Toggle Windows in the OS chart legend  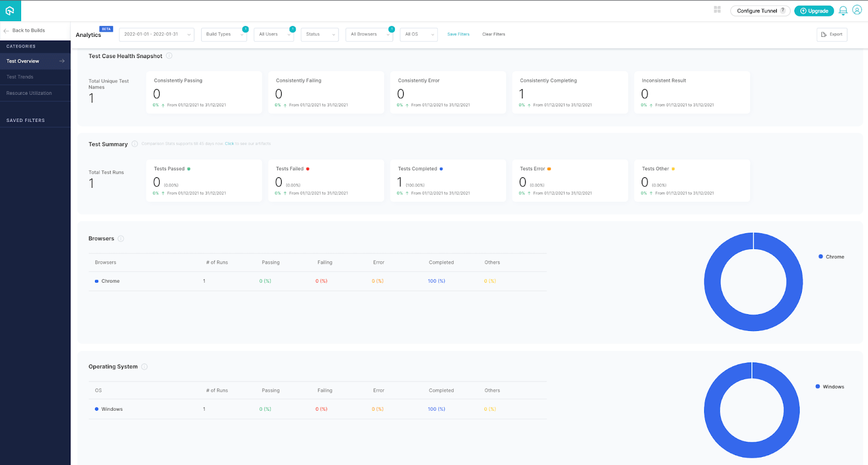829,387
